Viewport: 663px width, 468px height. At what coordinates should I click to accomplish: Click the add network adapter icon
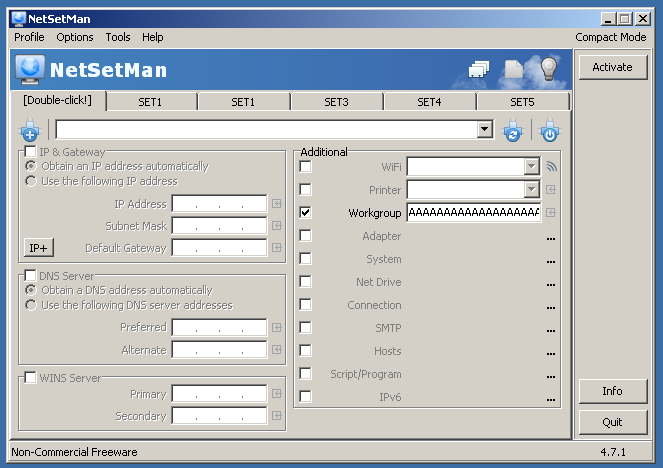pyautogui.click(x=30, y=130)
